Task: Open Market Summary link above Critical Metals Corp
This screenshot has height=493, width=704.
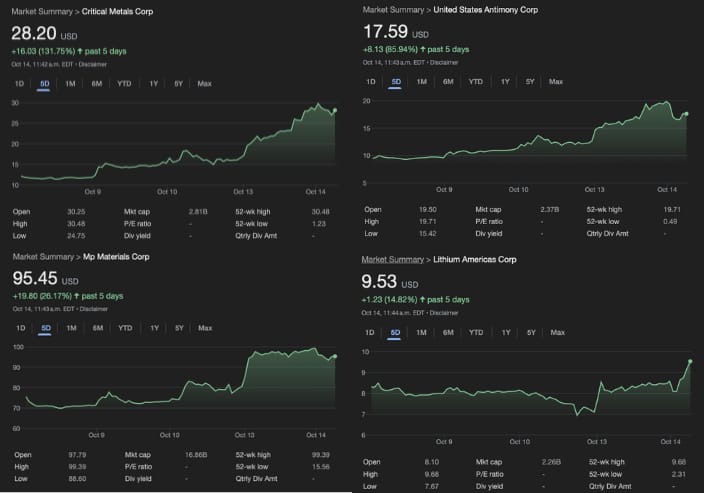Action: click(x=42, y=12)
